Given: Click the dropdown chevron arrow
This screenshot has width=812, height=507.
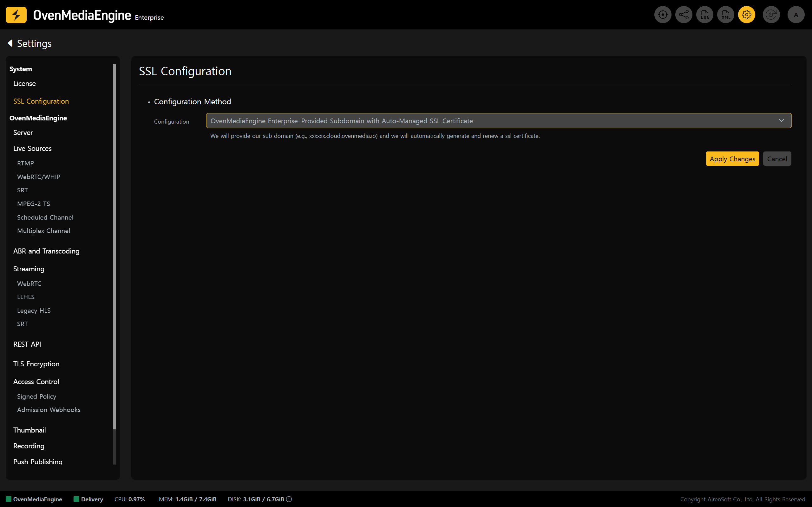Looking at the screenshot, I should click(782, 121).
